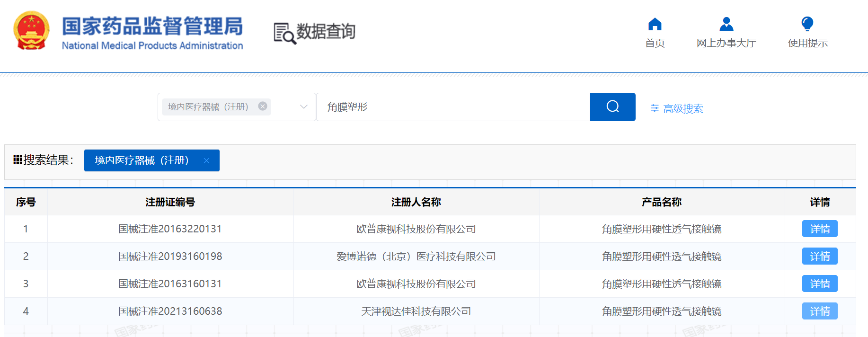This screenshot has width=868, height=337.
Task: Click the 网上办事大厅 menu label
Action: coord(726,43)
